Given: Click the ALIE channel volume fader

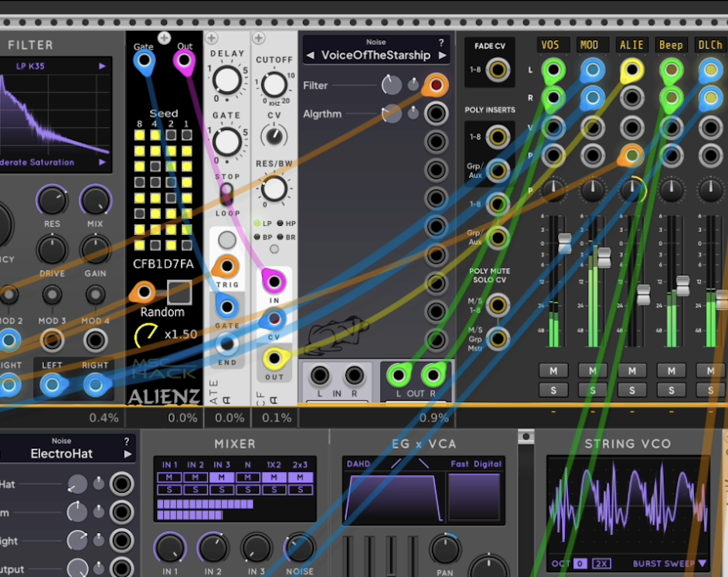Looking at the screenshot, I should coord(644,295).
